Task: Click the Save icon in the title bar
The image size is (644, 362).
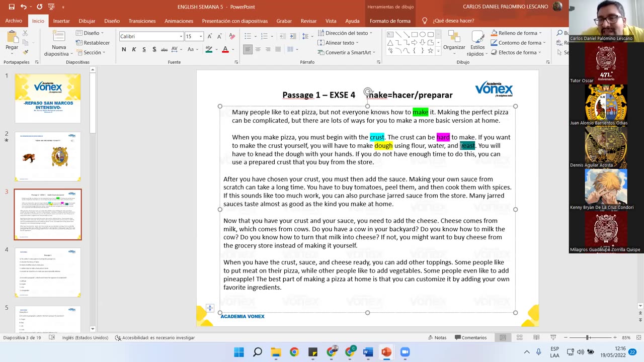Action: 12,7
